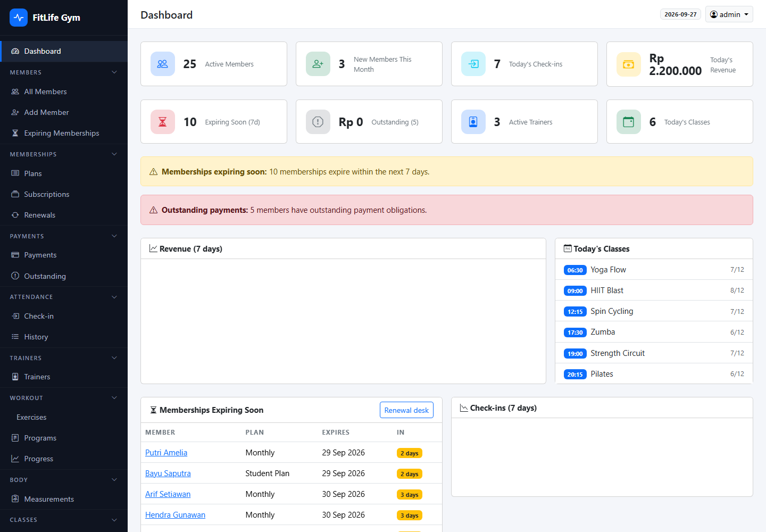Viewport: 766px width, 532px height.
Task: Open Bayu Saputra's member profile
Action: 168,473
